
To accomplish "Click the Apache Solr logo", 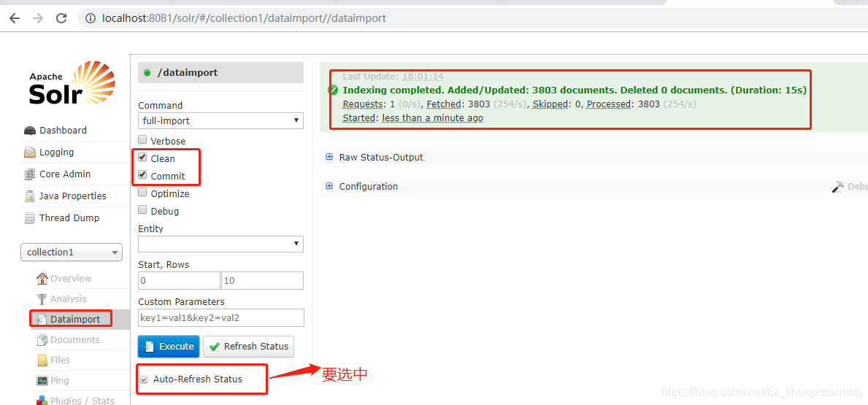I will pyautogui.click(x=72, y=83).
